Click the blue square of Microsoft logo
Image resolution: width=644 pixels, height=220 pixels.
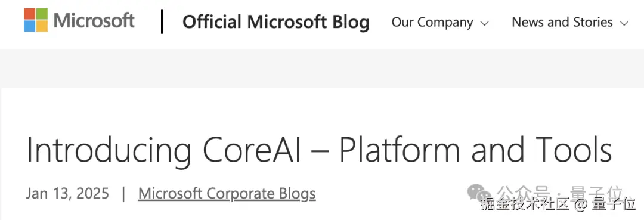30,26
